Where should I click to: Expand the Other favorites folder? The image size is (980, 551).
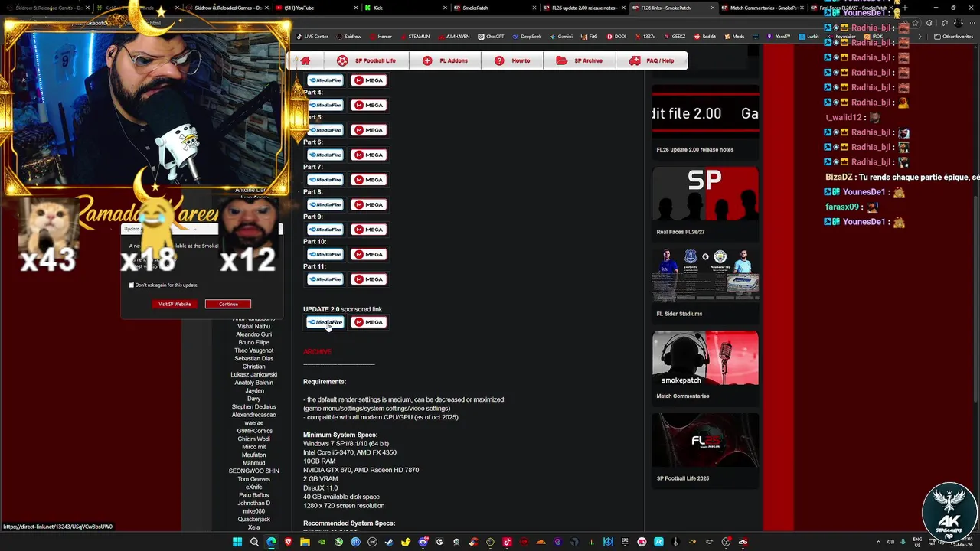tap(954, 36)
